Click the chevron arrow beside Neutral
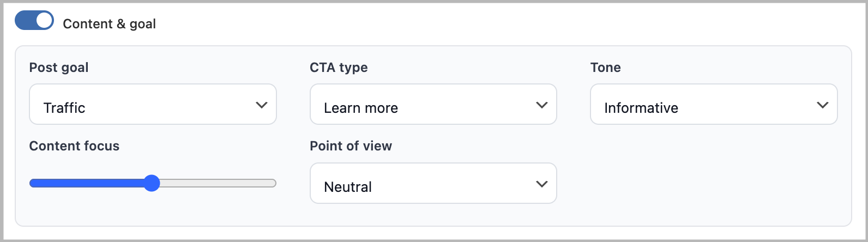The width and height of the screenshot is (868, 242). coord(541,184)
